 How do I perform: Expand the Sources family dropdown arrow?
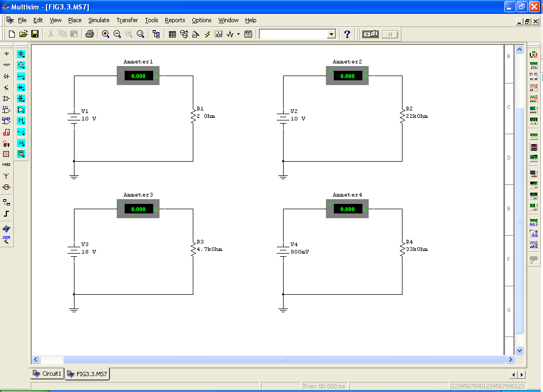point(24,57)
